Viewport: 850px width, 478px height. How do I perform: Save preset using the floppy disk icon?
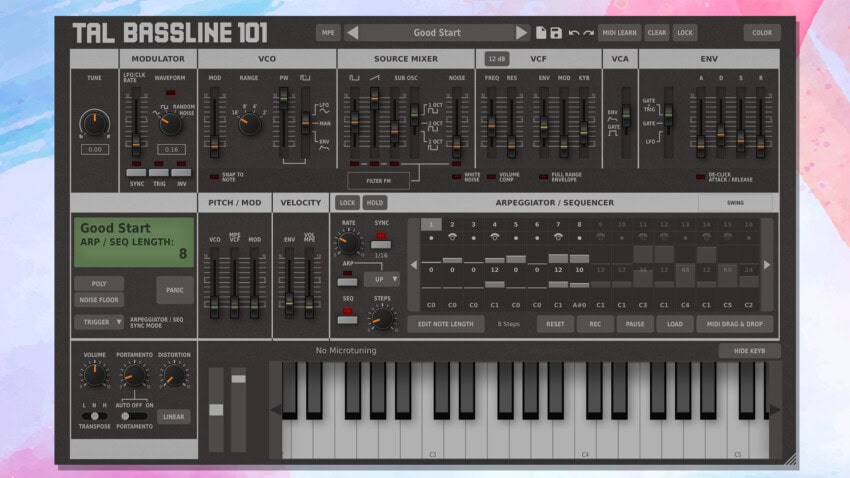tap(556, 33)
